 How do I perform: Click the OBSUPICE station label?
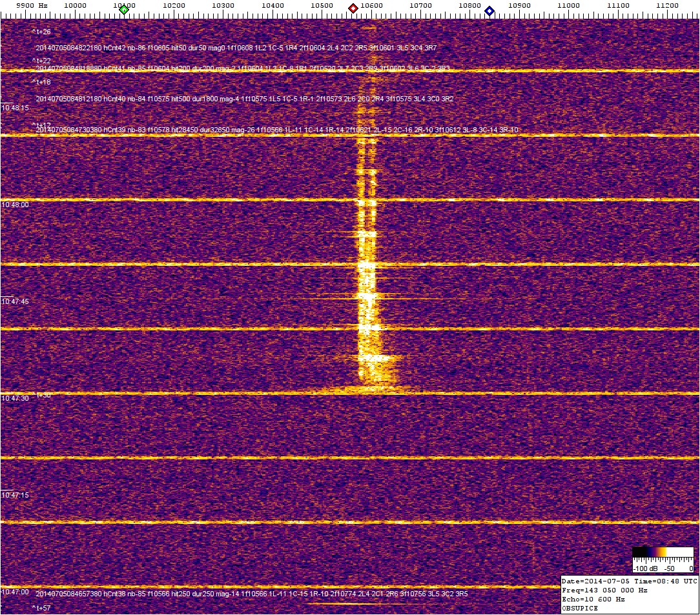pyautogui.click(x=580, y=609)
